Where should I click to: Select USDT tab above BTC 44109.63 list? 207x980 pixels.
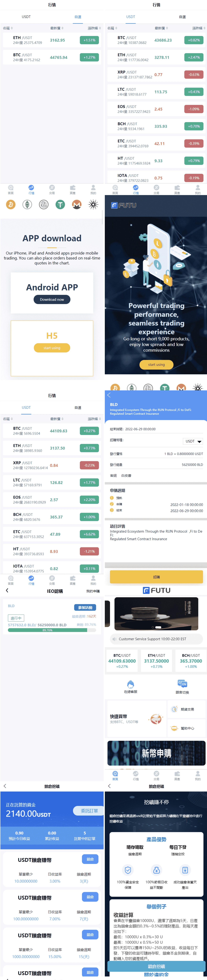click(26, 407)
